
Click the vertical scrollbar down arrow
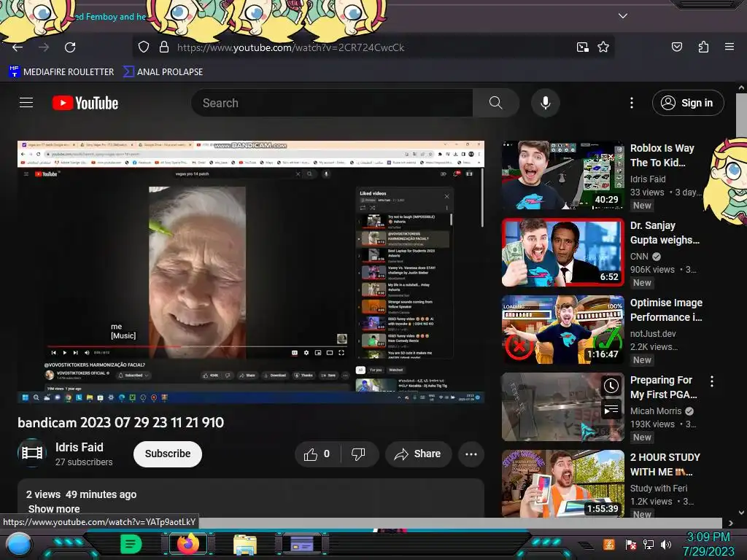tap(741, 513)
